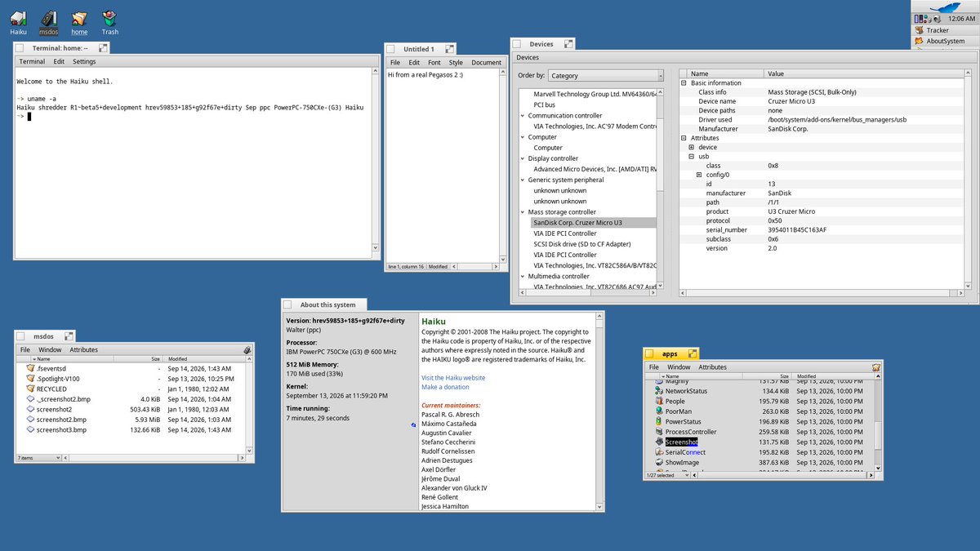Collapse the Basic information section in Devices
The width and height of the screenshot is (980, 551).
(x=684, y=83)
